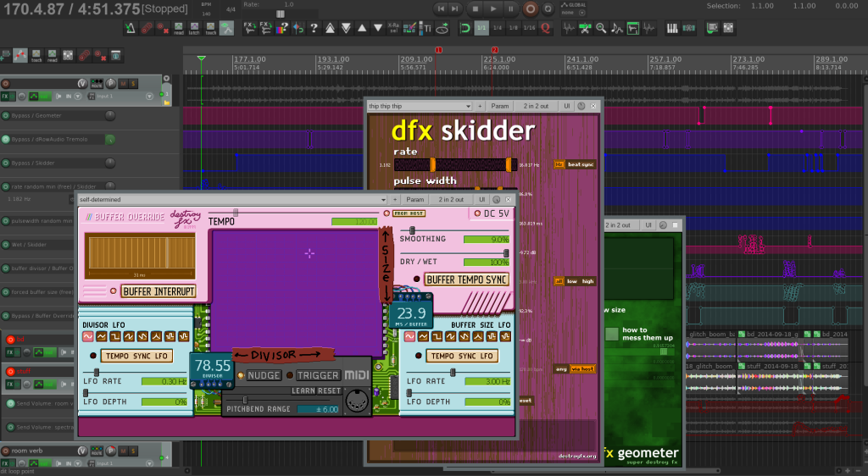Click 2 in 2 out in Geometer window
The height and width of the screenshot is (476, 868).
point(618,225)
